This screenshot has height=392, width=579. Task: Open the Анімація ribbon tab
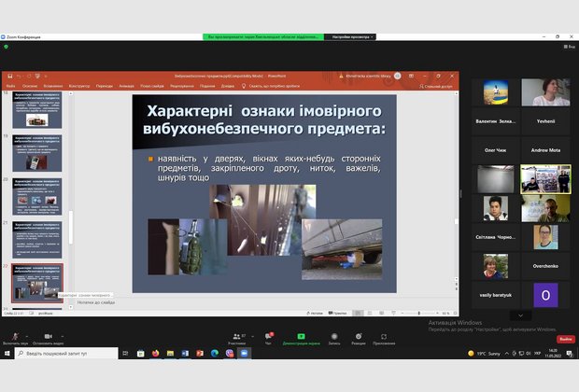click(x=127, y=85)
